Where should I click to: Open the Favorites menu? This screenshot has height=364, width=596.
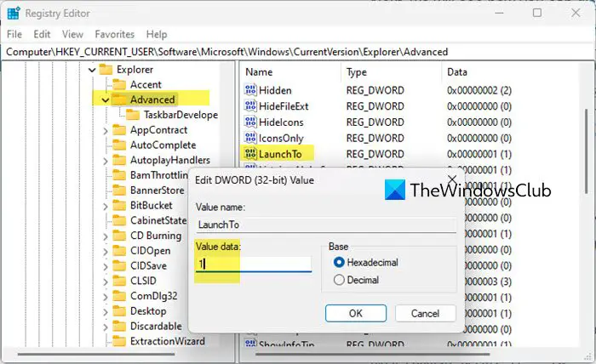pos(114,34)
